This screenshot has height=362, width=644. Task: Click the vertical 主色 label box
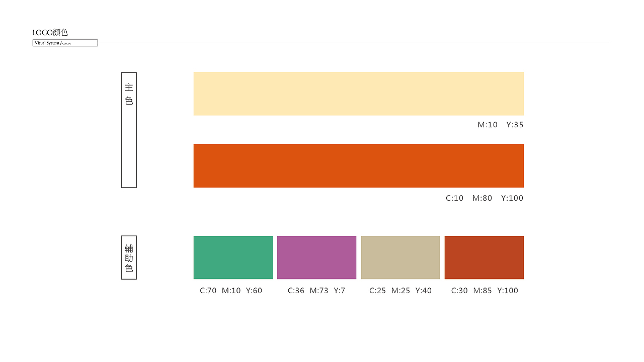click(x=129, y=130)
